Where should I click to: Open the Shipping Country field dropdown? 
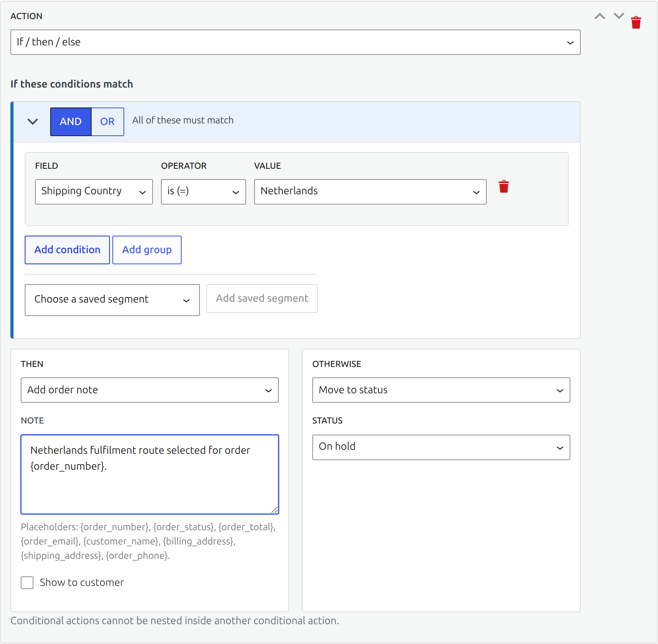click(94, 192)
